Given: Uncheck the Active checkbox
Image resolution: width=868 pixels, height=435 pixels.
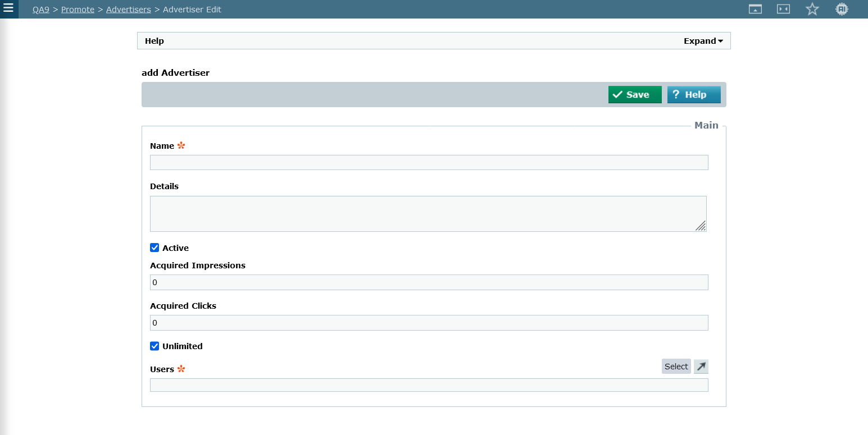Looking at the screenshot, I should 155,248.
